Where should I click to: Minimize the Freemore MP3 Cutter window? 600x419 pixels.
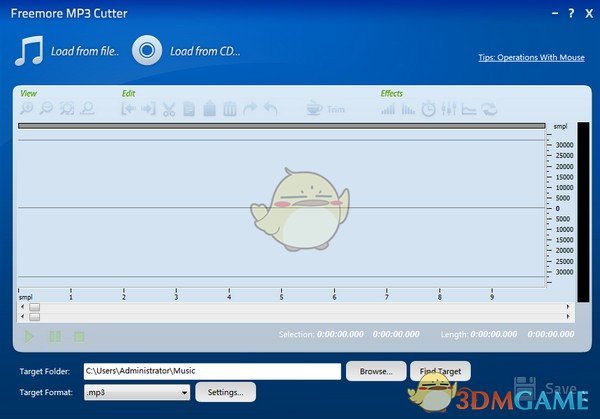click(x=555, y=13)
